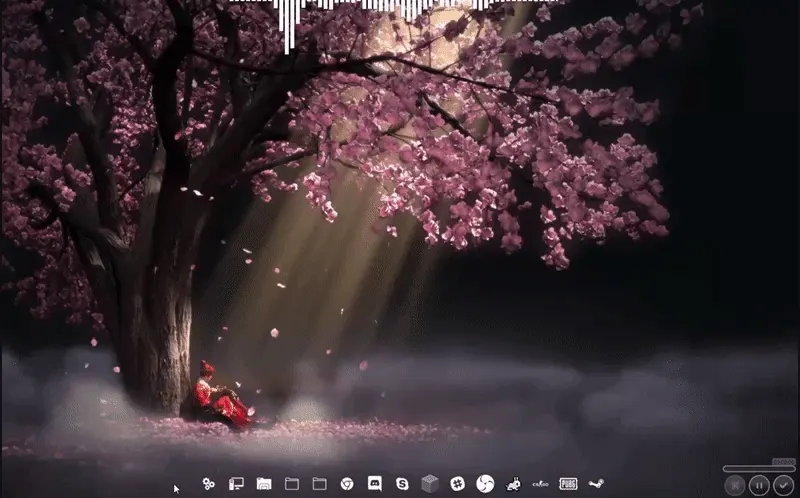800x498 pixels.
Task: Click the recording progress bar
Action: coord(759,468)
